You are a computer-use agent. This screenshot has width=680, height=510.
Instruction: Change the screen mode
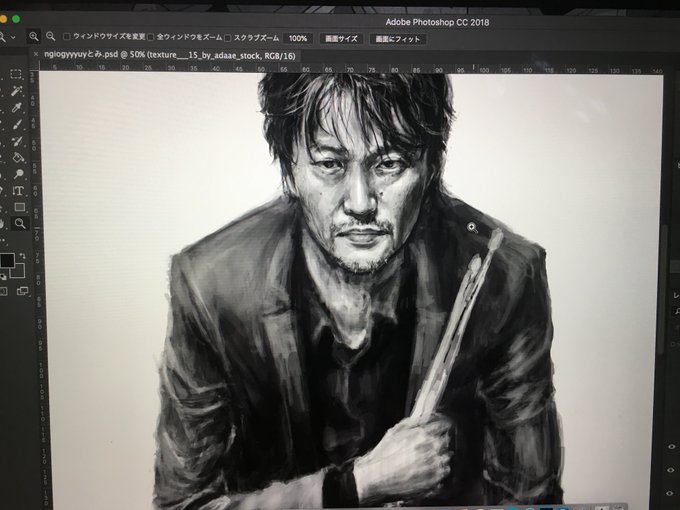coord(22,291)
